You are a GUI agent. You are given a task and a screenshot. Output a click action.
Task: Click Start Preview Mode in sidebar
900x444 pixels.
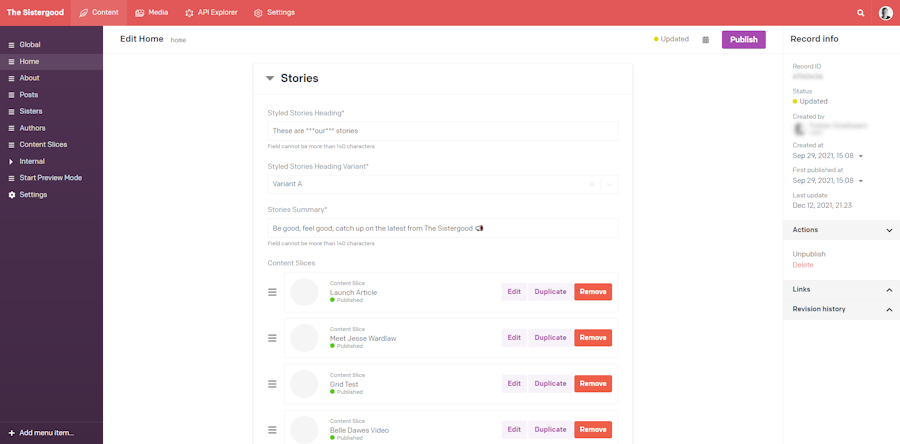coord(52,178)
